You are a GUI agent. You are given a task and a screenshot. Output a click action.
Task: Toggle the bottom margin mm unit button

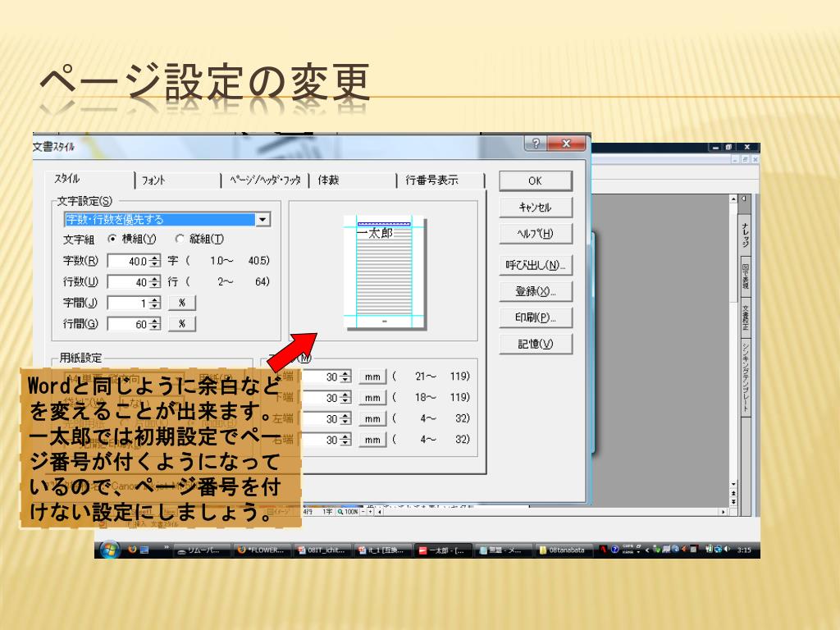click(372, 398)
